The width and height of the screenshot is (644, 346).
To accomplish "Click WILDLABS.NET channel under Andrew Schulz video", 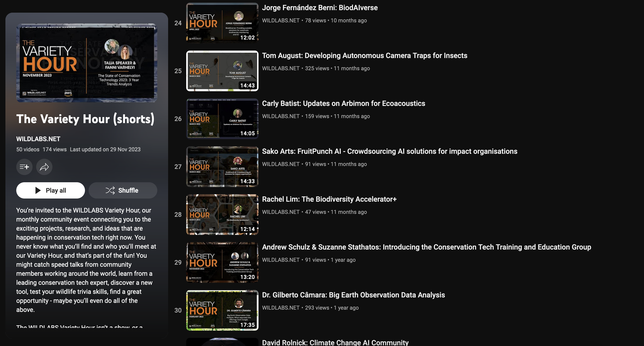I will pyautogui.click(x=281, y=260).
